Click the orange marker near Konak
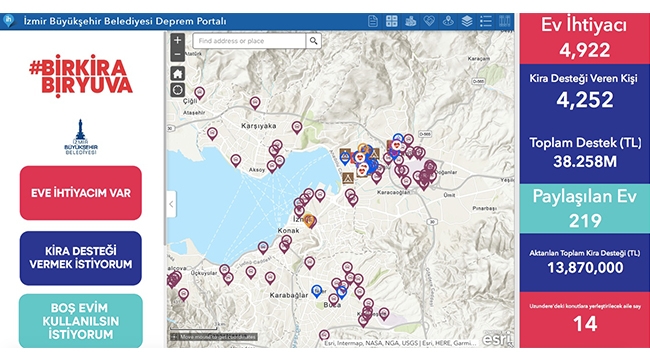The width and height of the screenshot is (650, 360). [x=308, y=222]
